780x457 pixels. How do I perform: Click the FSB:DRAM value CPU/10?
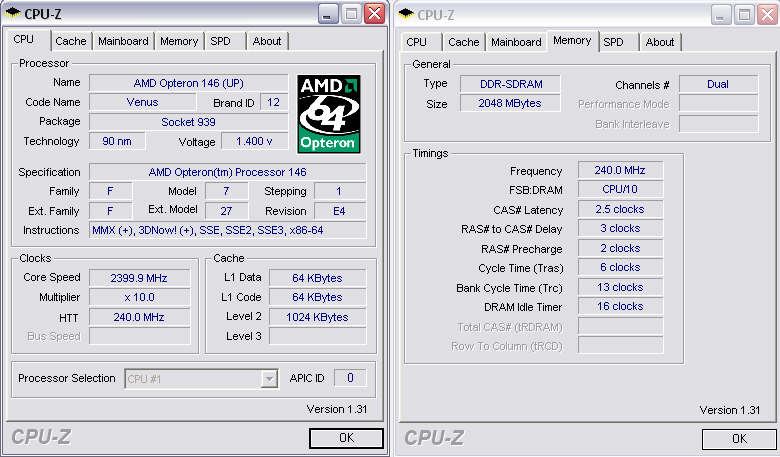click(x=620, y=189)
